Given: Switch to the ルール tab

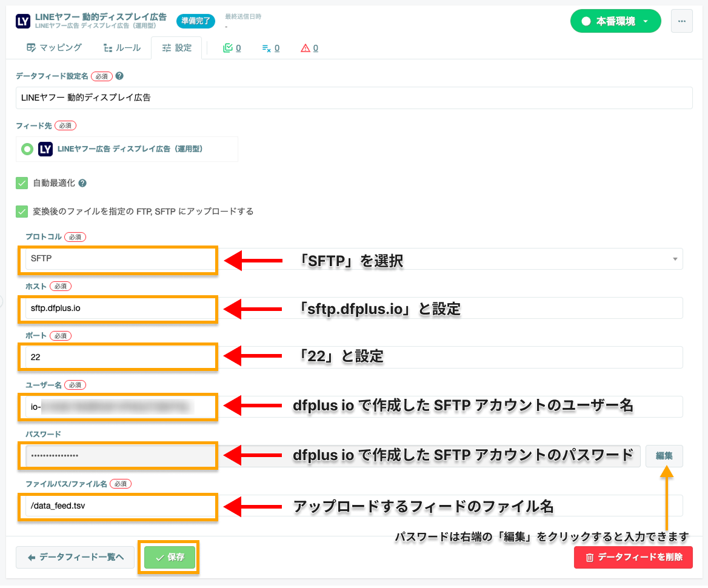Looking at the screenshot, I should point(122,48).
